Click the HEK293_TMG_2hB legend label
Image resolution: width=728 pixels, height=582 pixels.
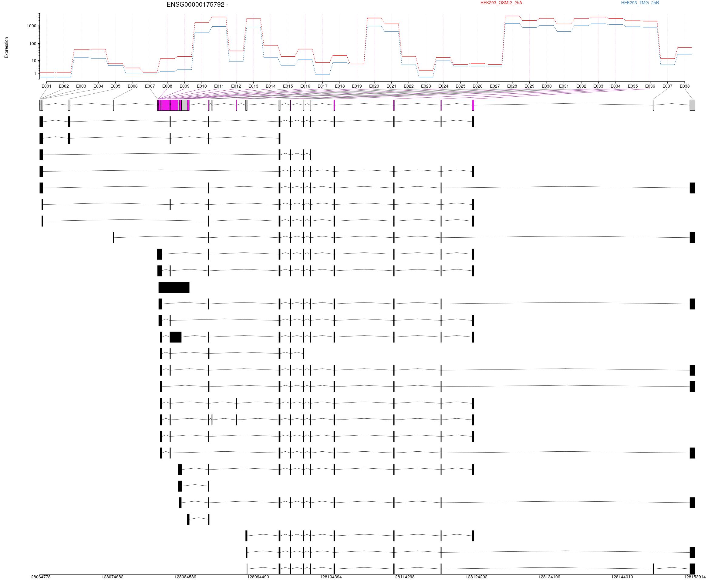640,3
